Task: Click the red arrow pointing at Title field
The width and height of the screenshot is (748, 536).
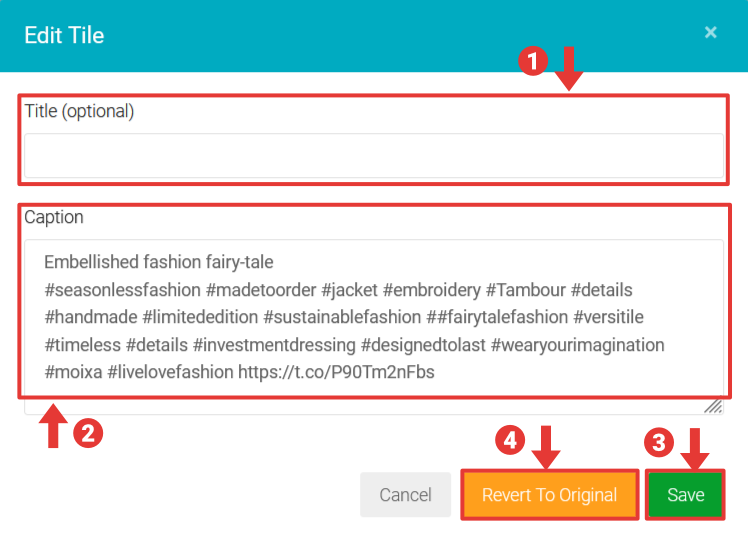Action: coord(568,68)
